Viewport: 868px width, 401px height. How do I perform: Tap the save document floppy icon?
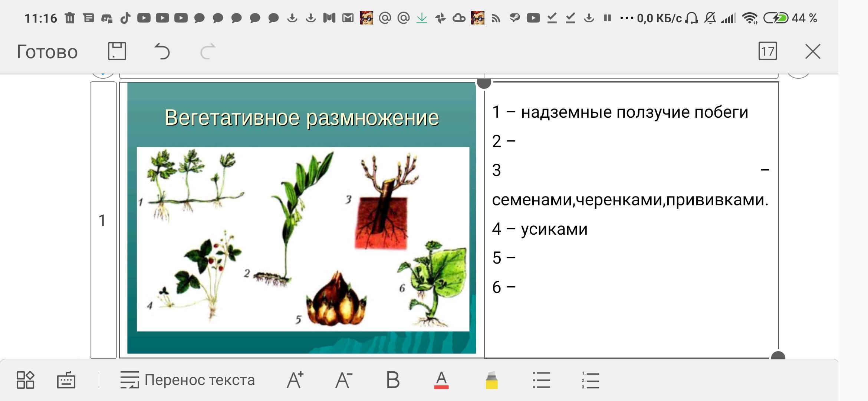[117, 51]
